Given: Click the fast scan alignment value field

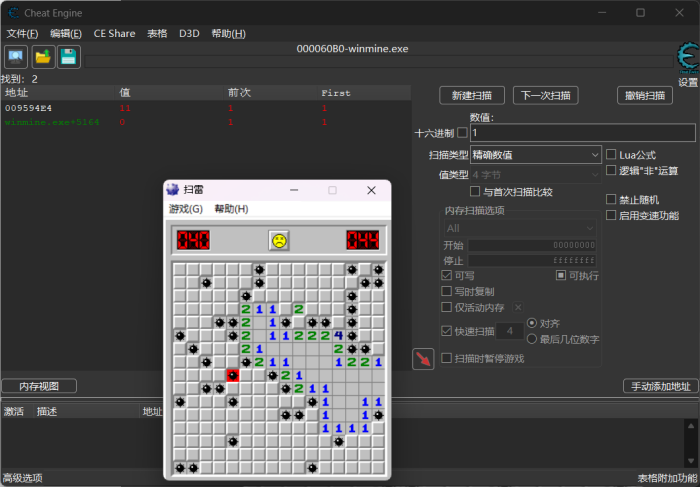Looking at the screenshot, I should pos(510,331).
